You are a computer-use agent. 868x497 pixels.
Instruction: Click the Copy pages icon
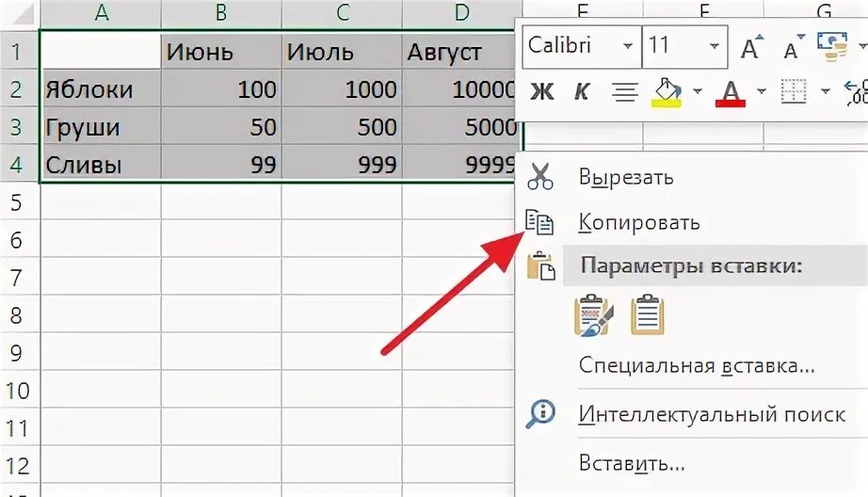click(538, 222)
